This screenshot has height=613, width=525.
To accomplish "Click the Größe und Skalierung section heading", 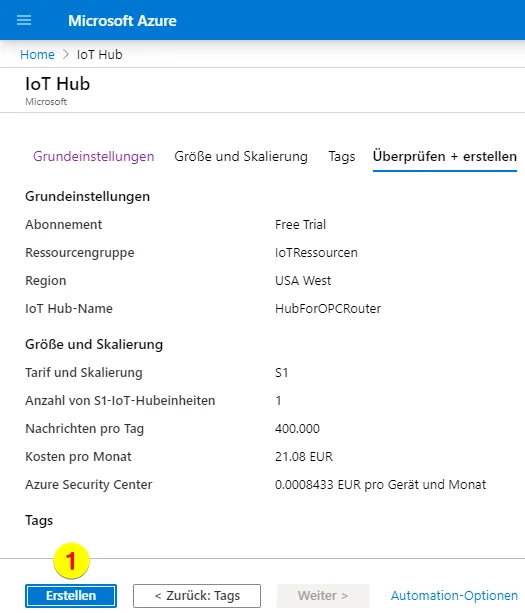I will coord(94,344).
